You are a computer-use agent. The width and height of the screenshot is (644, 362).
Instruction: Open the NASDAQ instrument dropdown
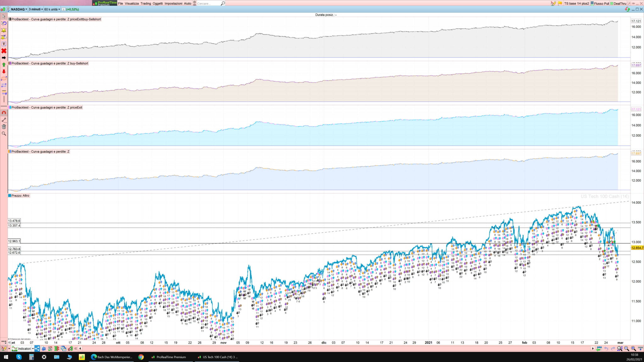[x=19, y=9]
